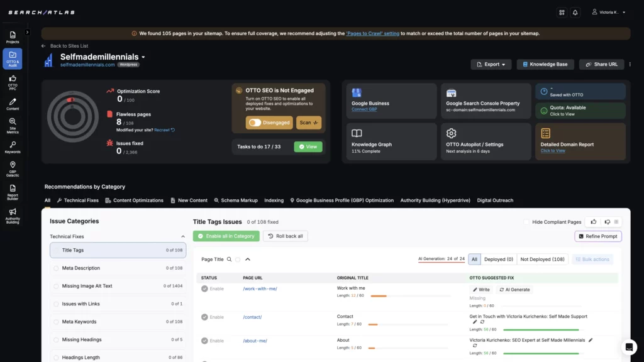Open the Selfmademillennials site dropdown
The width and height of the screenshot is (644, 362).
(143, 57)
